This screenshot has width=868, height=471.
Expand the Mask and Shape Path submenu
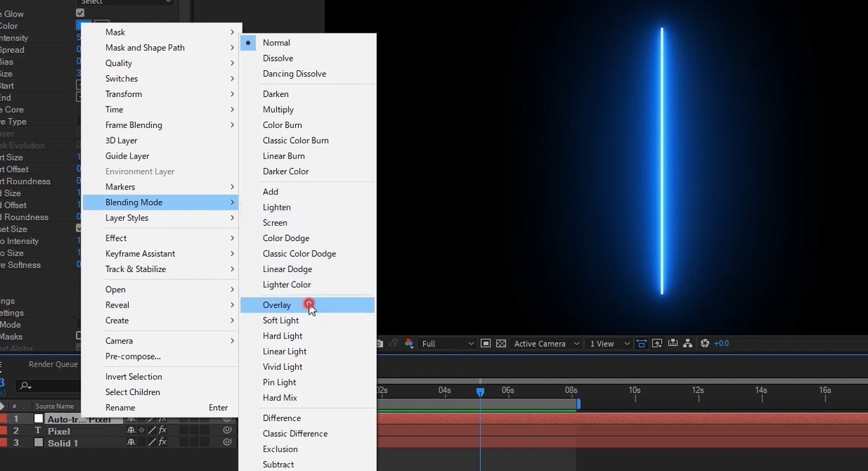tap(161, 48)
